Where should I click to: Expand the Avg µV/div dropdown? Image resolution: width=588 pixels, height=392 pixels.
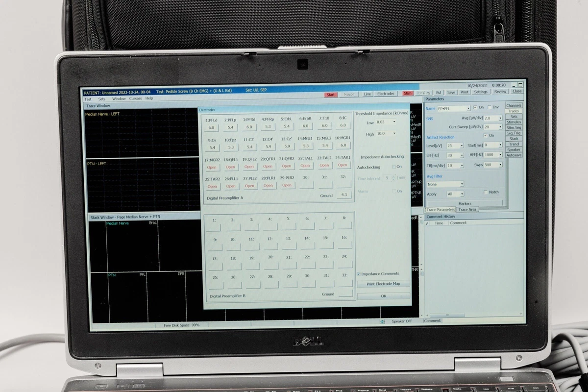pos(493,118)
